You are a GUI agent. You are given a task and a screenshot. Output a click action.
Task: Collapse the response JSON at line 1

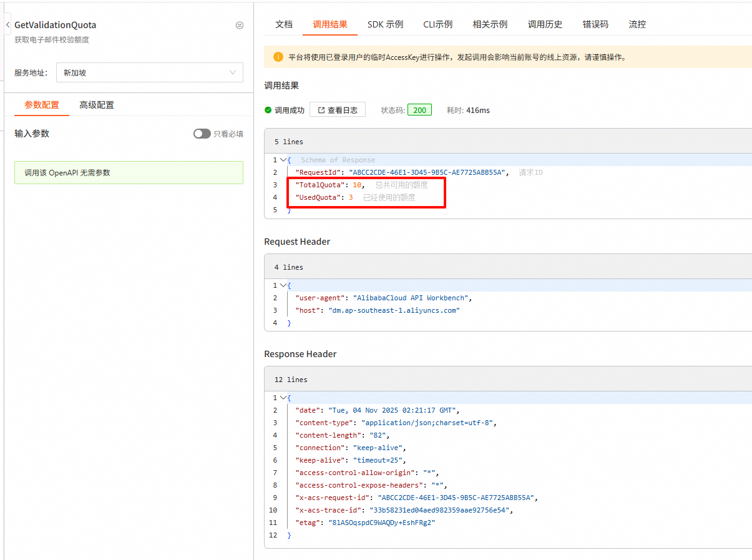click(284, 160)
